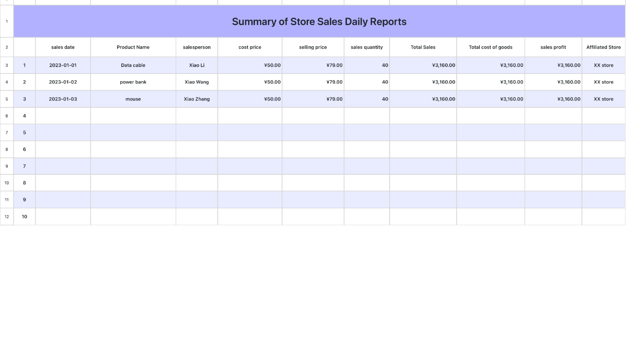Click the 'selling price' header cell

pos(313,47)
